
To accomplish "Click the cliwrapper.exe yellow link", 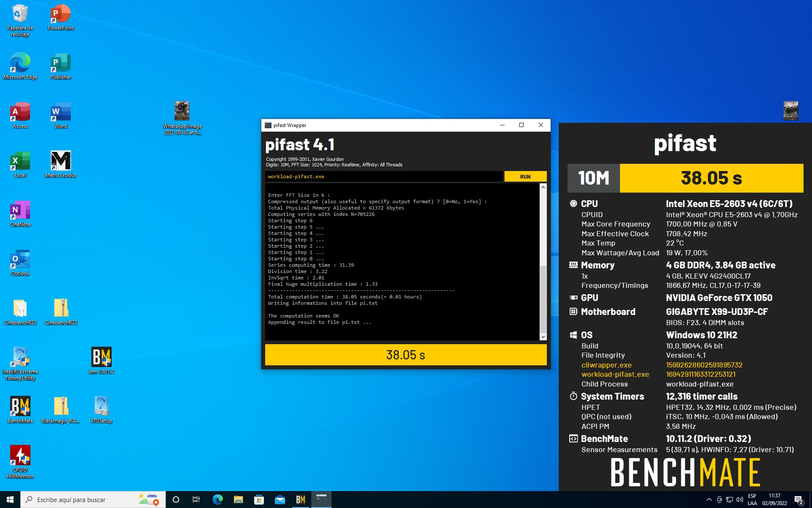I will [x=606, y=365].
